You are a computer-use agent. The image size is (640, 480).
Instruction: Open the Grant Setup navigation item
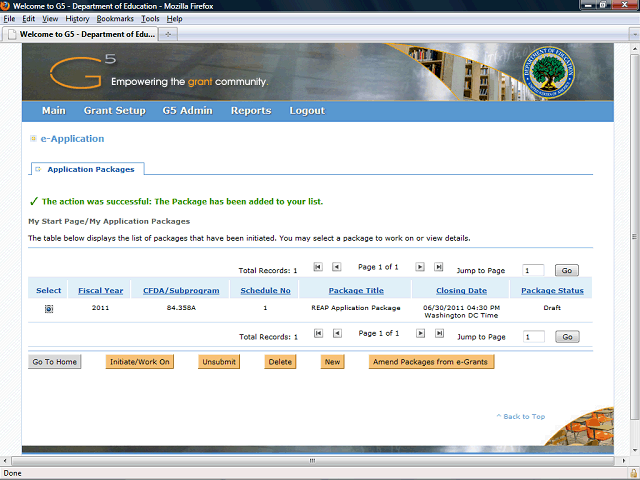pos(115,111)
